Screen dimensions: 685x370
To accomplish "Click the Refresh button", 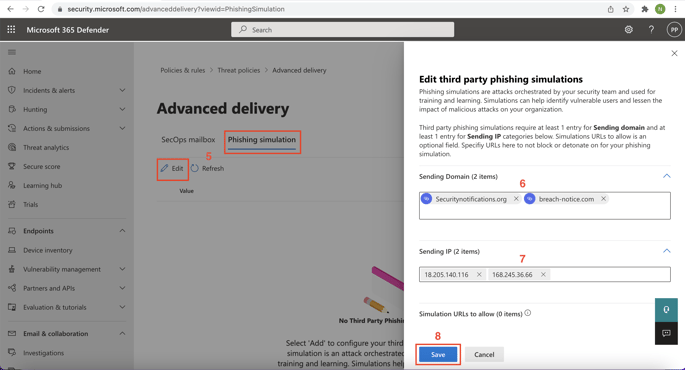I will click(x=208, y=169).
